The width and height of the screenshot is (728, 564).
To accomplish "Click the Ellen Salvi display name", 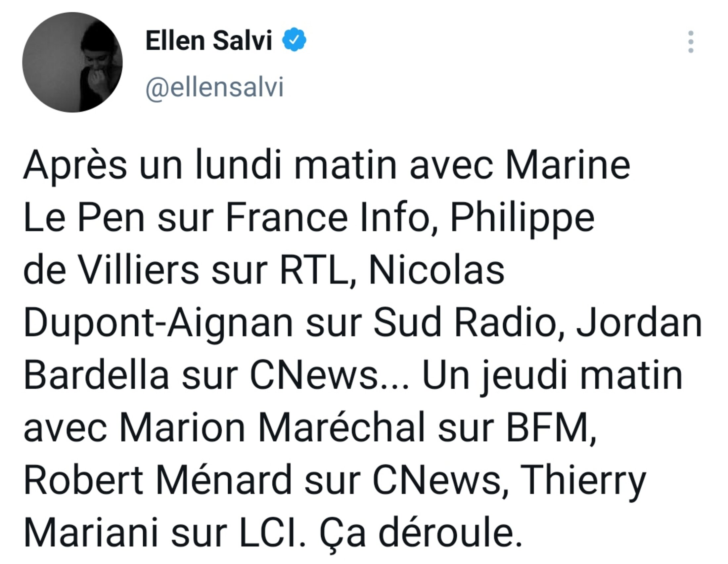I will 209,41.
